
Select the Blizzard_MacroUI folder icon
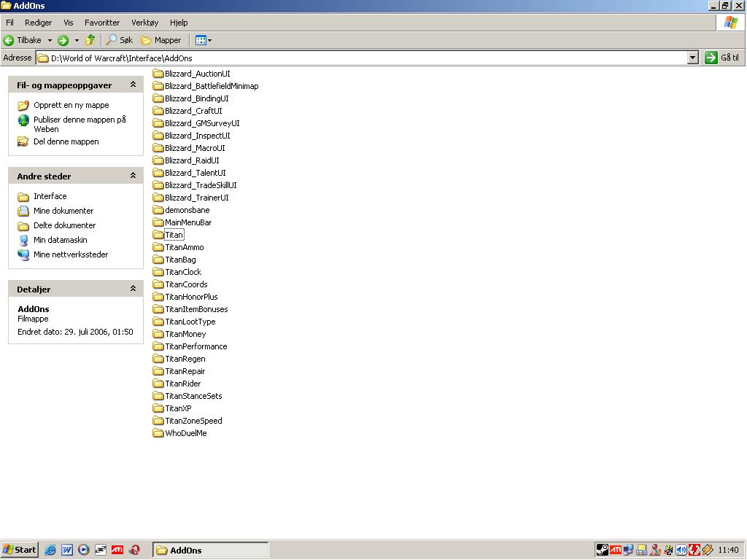click(x=158, y=147)
